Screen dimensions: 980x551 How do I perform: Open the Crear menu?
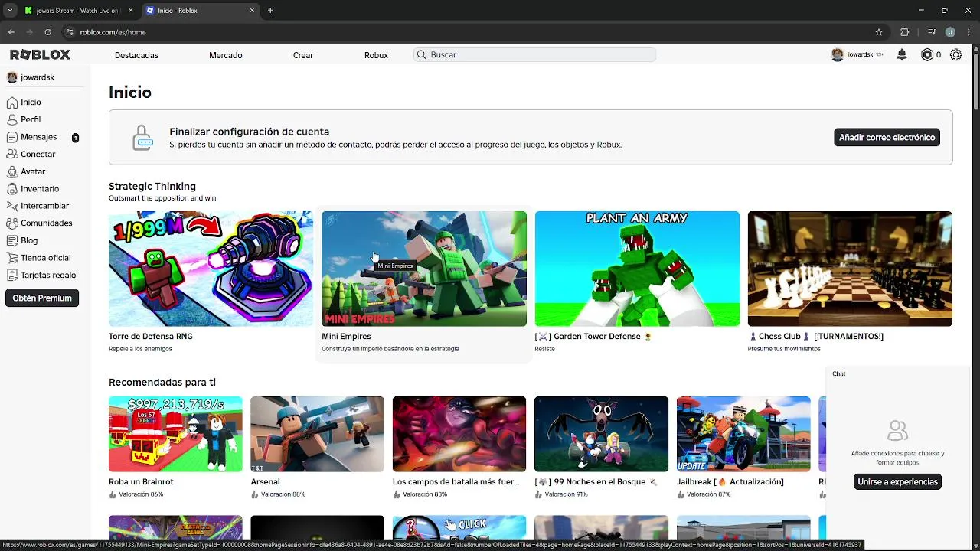(x=303, y=55)
